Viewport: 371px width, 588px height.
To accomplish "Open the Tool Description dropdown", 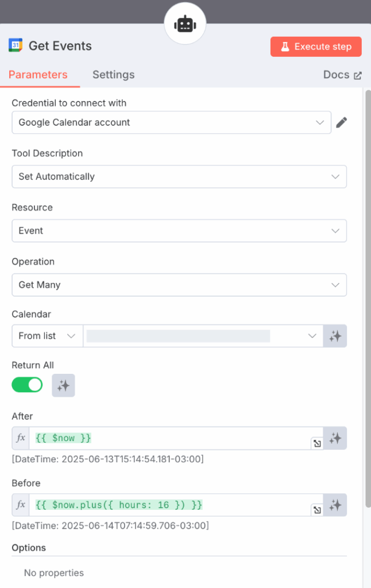I will click(179, 177).
